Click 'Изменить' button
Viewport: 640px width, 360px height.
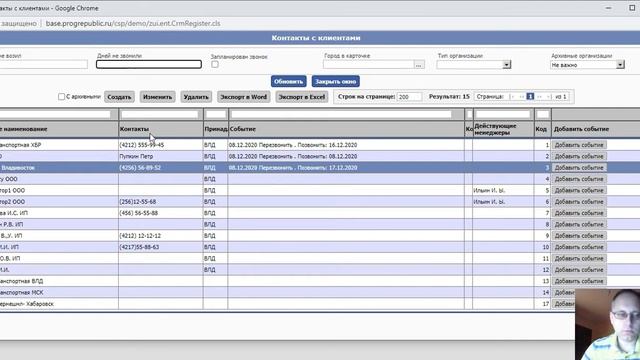coord(158,97)
